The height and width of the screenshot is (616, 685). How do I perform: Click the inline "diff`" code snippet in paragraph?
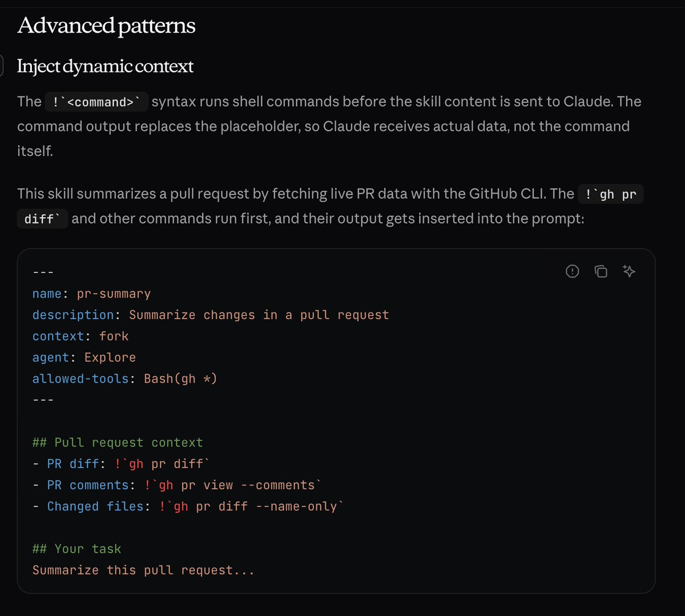coord(42,219)
